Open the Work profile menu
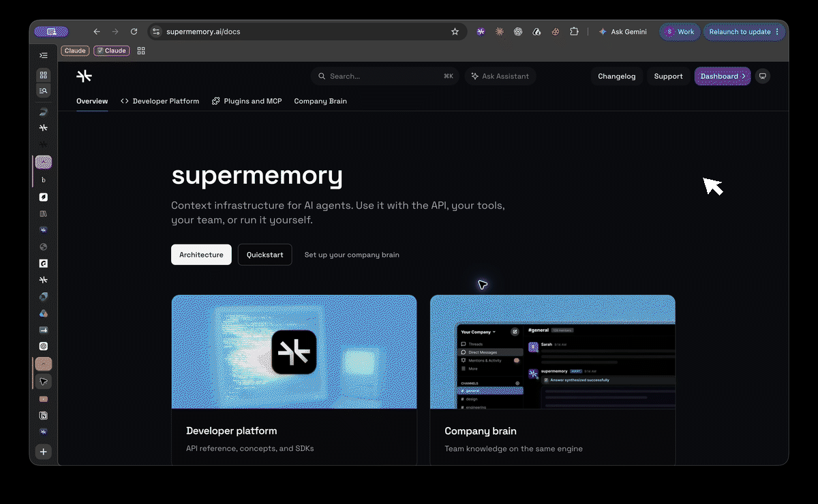 pyautogui.click(x=680, y=31)
